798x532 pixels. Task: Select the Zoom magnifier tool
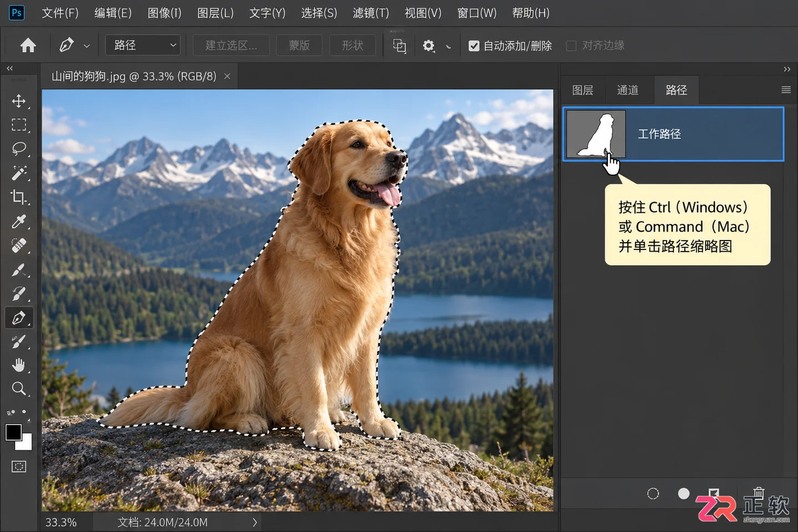(x=19, y=388)
